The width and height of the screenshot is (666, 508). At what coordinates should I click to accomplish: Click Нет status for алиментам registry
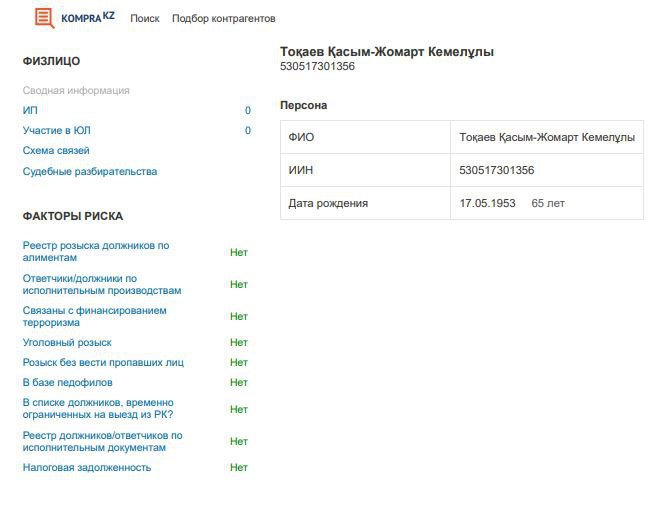239,252
